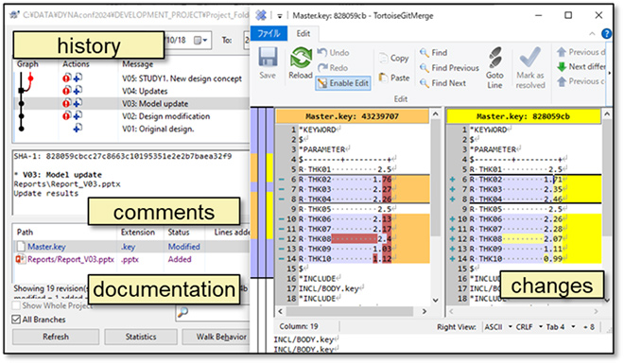
Task: Expand the ribbon overflow arrow at right edge
Action: pos(609,73)
